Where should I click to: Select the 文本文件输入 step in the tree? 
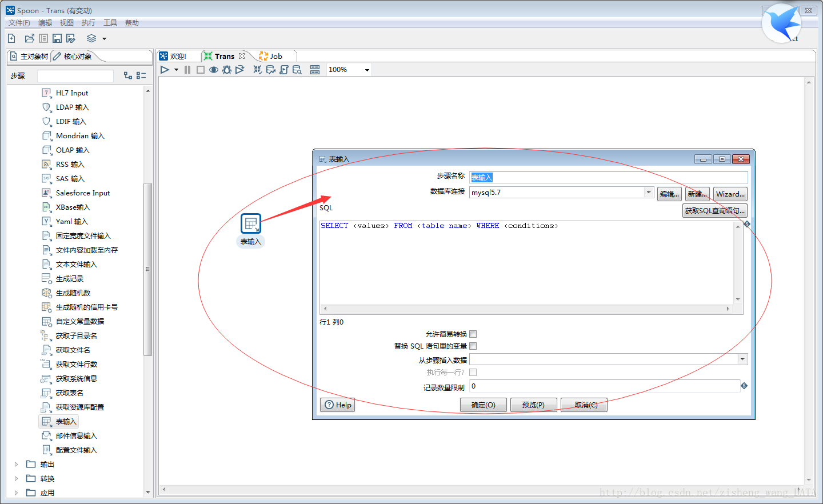click(x=69, y=265)
